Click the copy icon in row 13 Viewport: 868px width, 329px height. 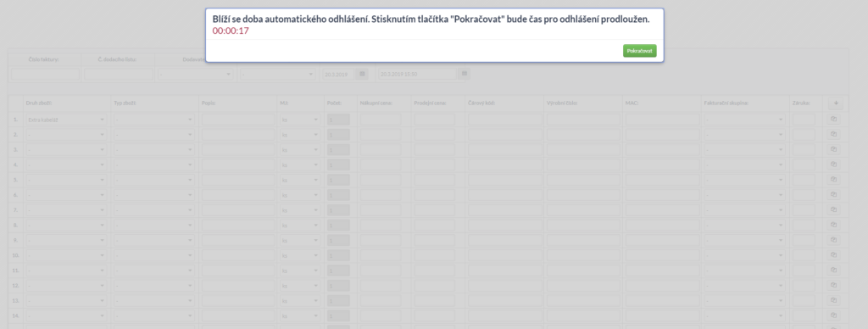pos(833,301)
